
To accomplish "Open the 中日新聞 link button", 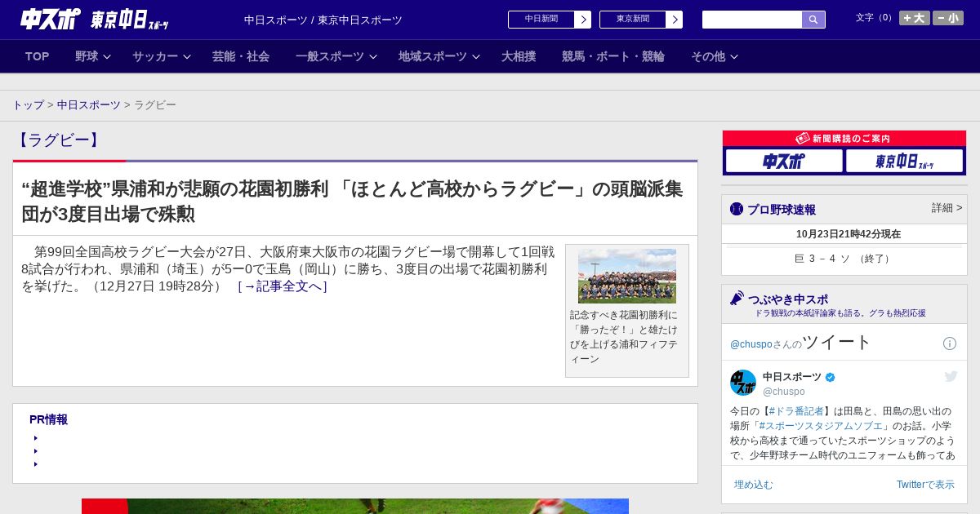I will click(541, 20).
